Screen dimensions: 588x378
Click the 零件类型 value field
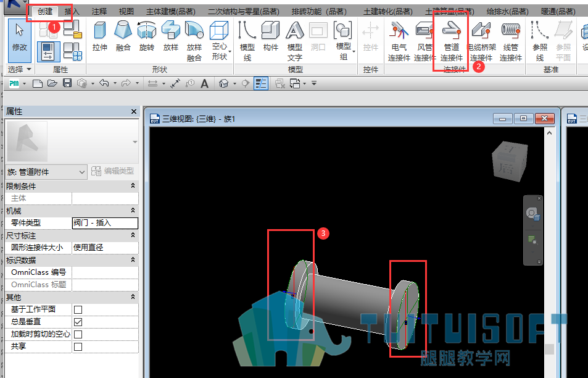tap(105, 223)
